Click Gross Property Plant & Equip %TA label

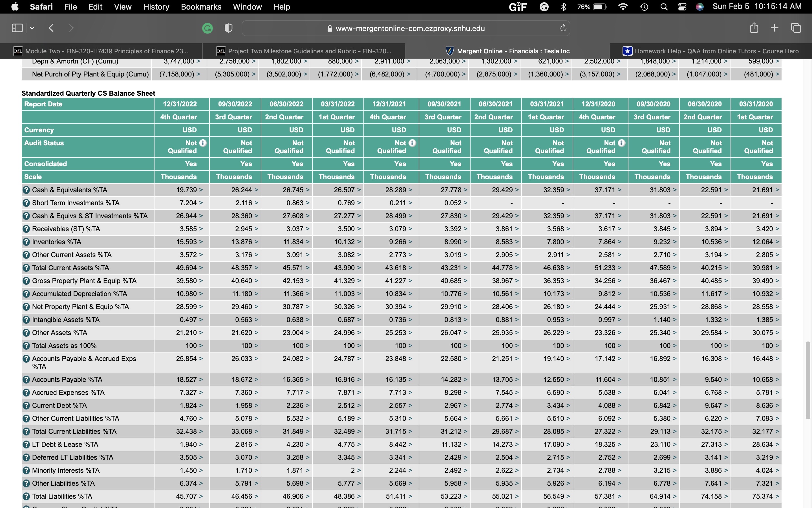pyautogui.click(x=84, y=281)
